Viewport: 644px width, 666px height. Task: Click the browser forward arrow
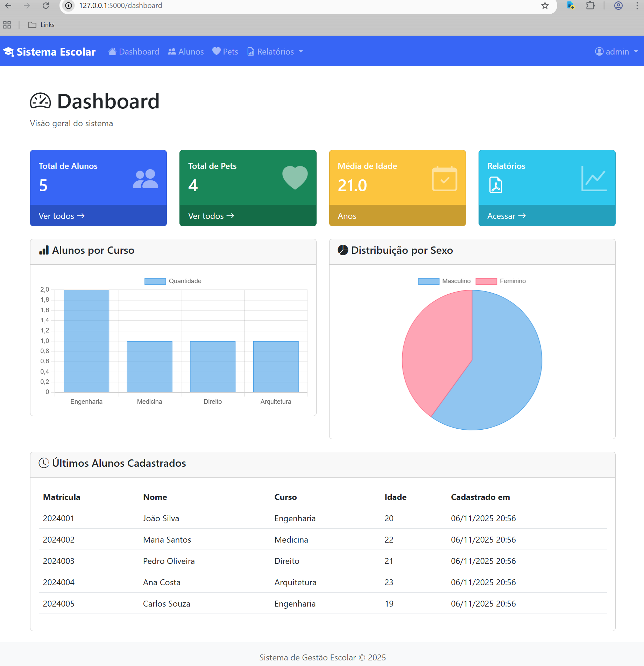click(27, 6)
